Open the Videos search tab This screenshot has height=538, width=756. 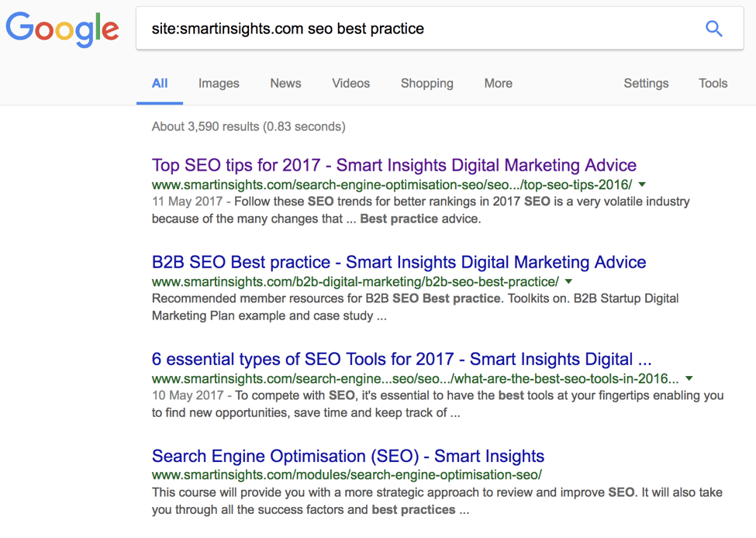[x=350, y=83]
